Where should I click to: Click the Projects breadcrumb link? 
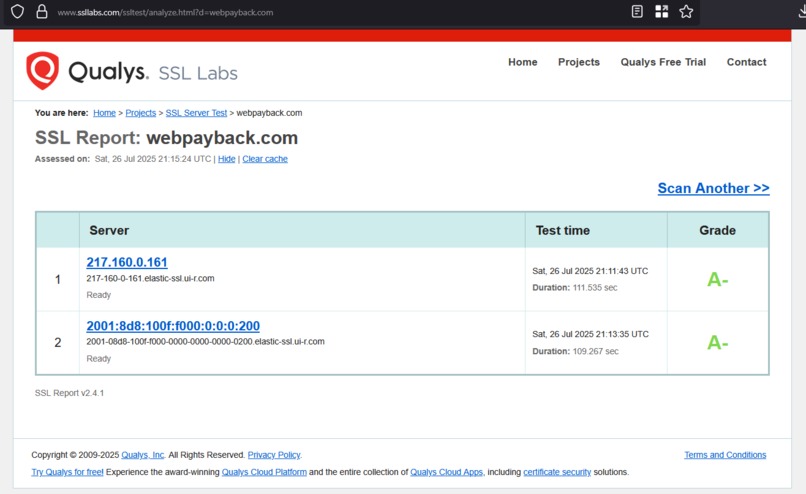[x=141, y=113]
